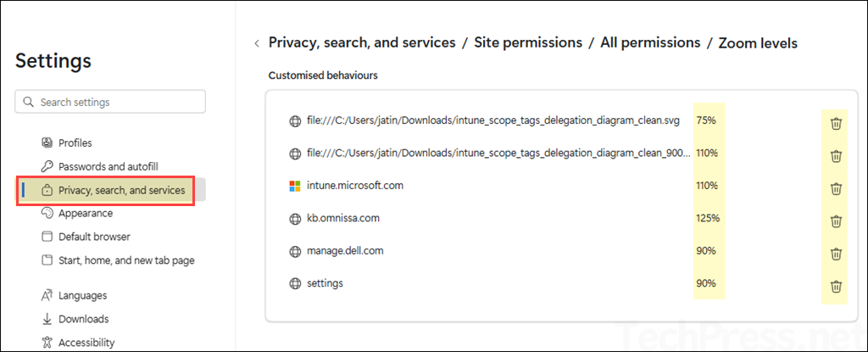Select the diagram_clean_900 file path
Image resolution: width=868 pixels, height=352 pixels.
pyautogui.click(x=498, y=153)
